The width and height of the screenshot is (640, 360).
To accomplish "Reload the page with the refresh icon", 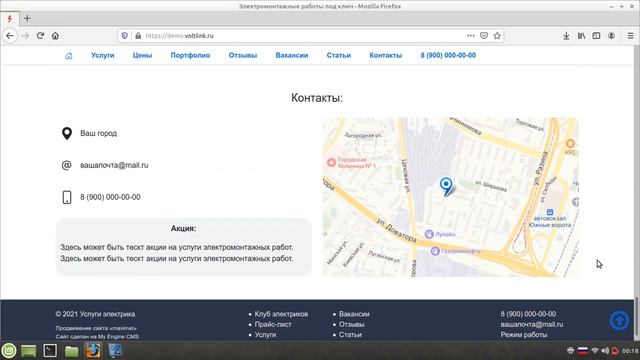I will tap(40, 36).
